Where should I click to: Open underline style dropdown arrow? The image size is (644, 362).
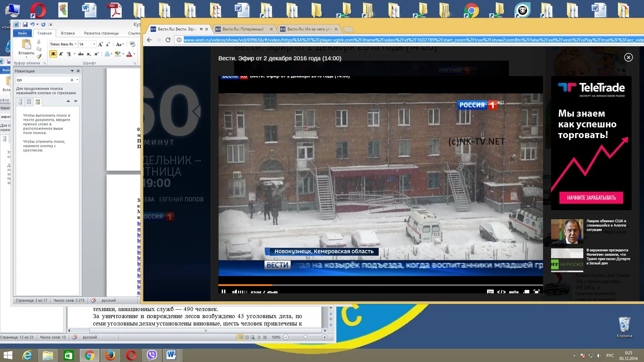point(74,54)
